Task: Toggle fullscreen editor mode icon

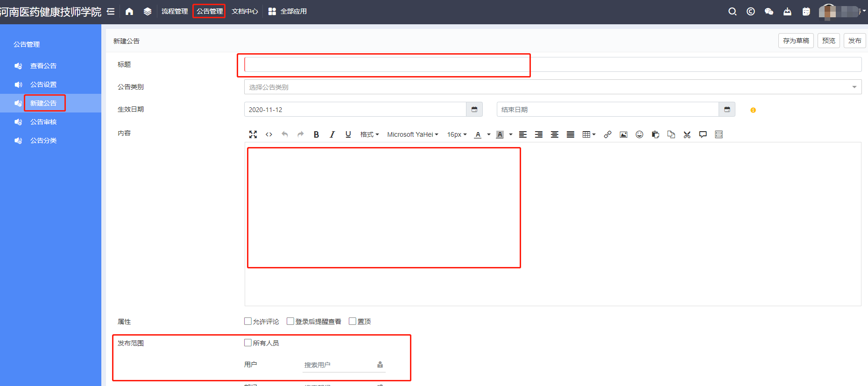Action: pos(253,134)
